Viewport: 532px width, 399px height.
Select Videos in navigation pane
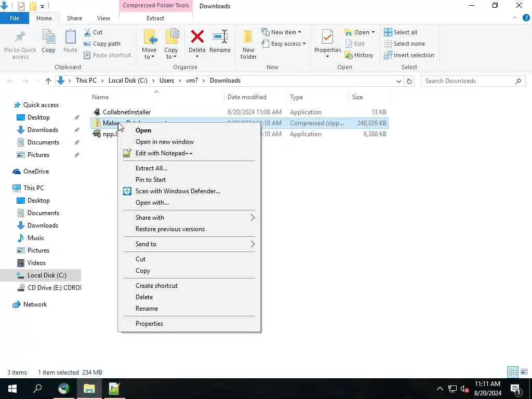point(36,263)
